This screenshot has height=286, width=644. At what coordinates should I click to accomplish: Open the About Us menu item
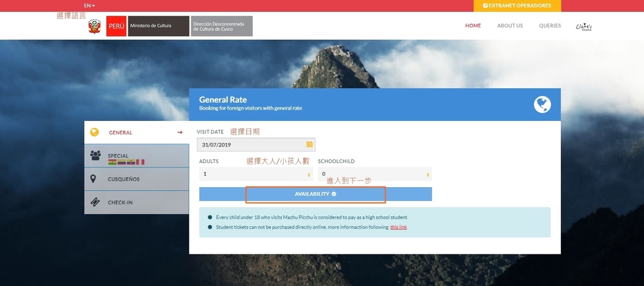510,26
